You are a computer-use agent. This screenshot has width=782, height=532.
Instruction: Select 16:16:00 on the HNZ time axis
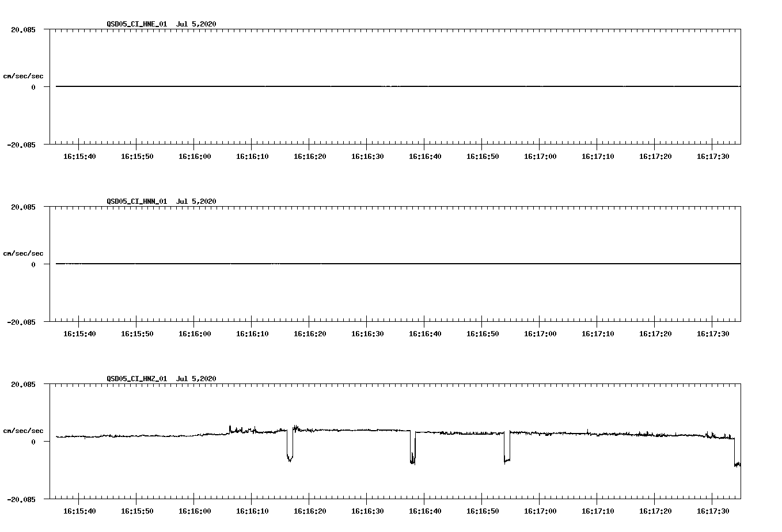pyautogui.click(x=195, y=511)
